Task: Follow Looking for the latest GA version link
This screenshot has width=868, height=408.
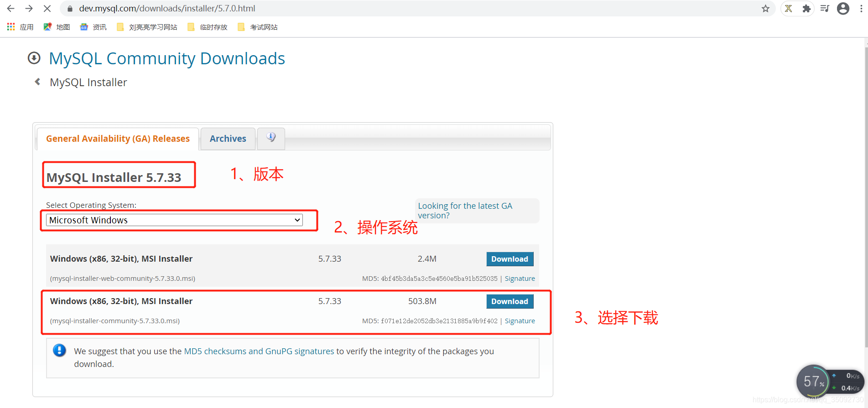Action: point(465,211)
